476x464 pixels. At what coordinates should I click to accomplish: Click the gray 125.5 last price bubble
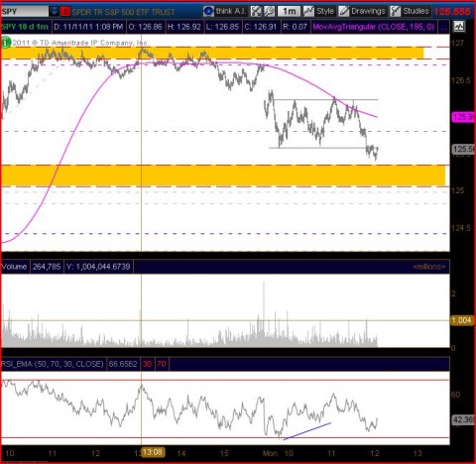click(x=463, y=149)
